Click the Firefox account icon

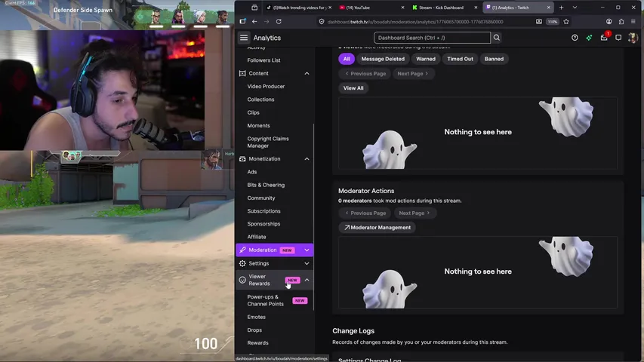tap(609, 22)
